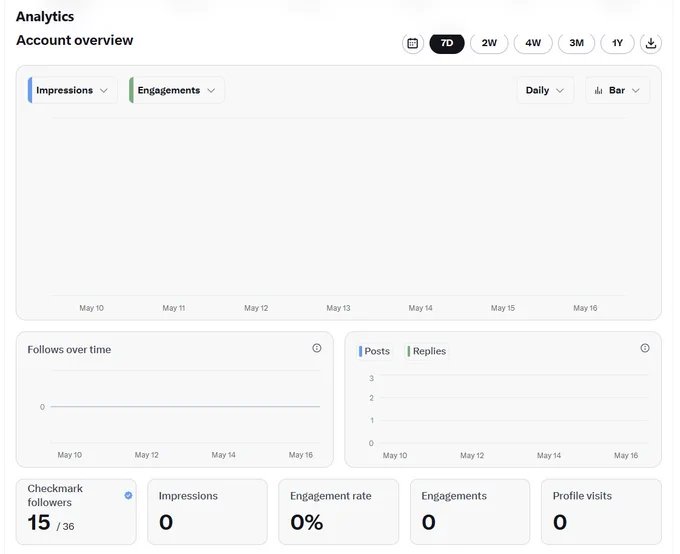Select the 7D time range
Viewport: 680px width, 554px height.
(447, 43)
